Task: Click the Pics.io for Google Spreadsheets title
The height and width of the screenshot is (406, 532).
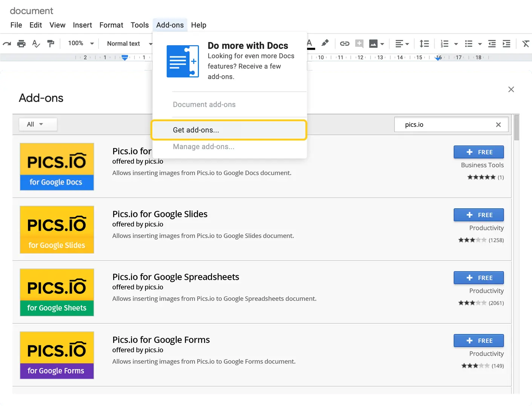Action: [x=176, y=277]
